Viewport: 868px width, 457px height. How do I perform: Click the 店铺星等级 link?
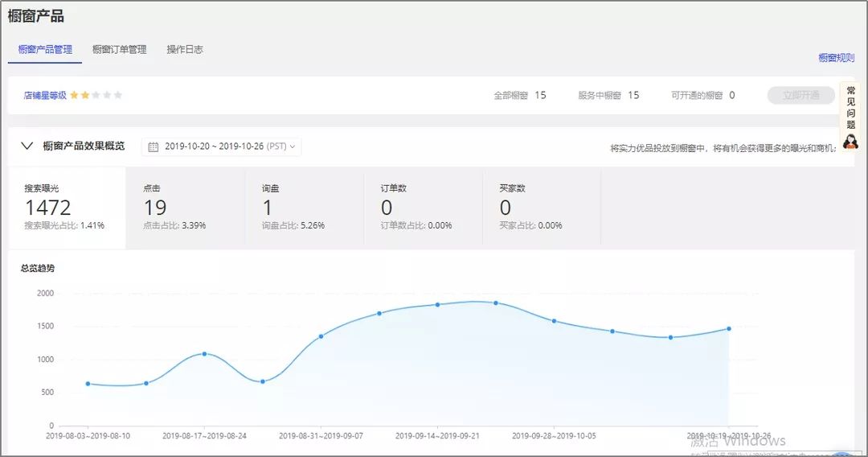(45, 95)
